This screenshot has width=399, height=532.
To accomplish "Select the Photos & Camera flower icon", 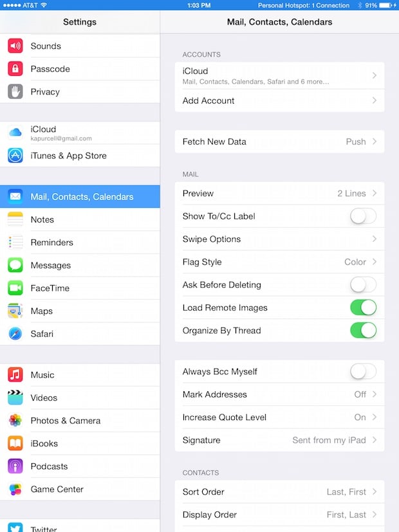I will (15, 420).
